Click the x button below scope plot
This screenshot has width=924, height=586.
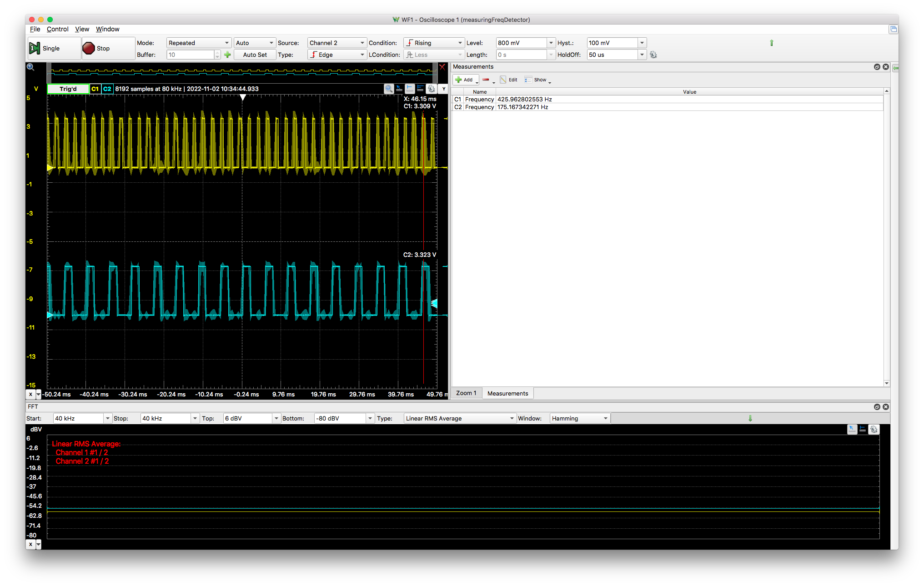pyautogui.click(x=30, y=394)
